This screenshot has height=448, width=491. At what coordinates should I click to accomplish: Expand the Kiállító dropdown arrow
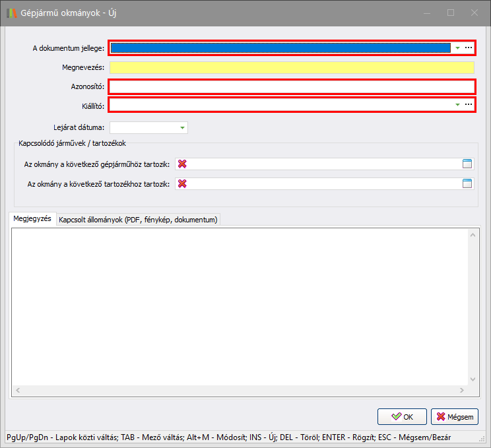click(457, 105)
